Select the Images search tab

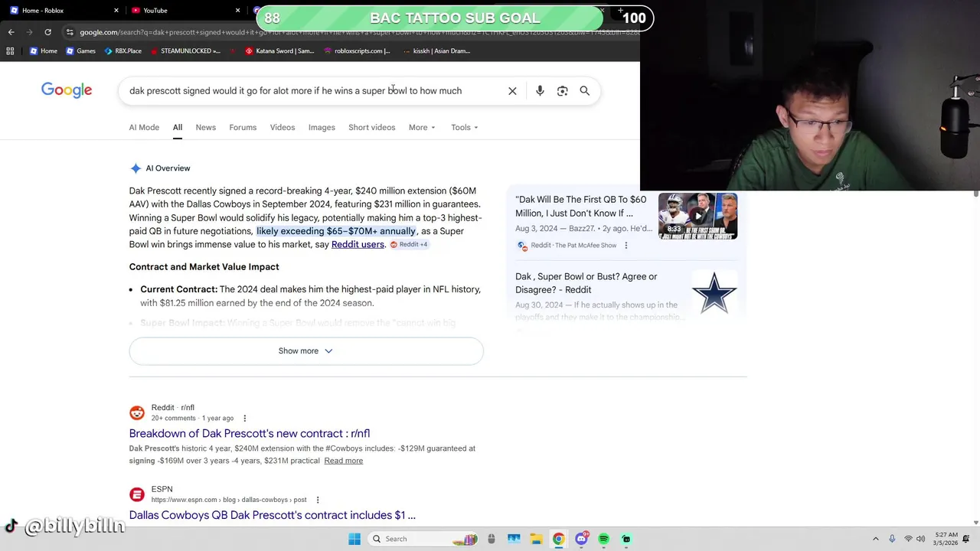tap(322, 127)
